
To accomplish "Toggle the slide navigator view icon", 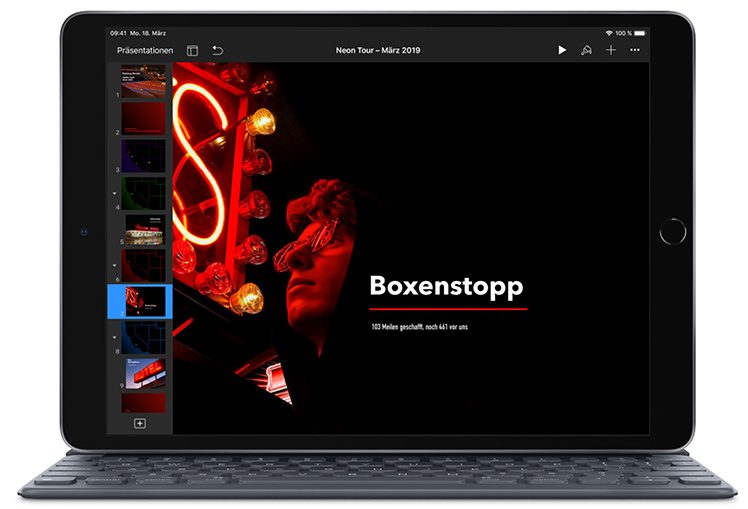I will coord(193,50).
